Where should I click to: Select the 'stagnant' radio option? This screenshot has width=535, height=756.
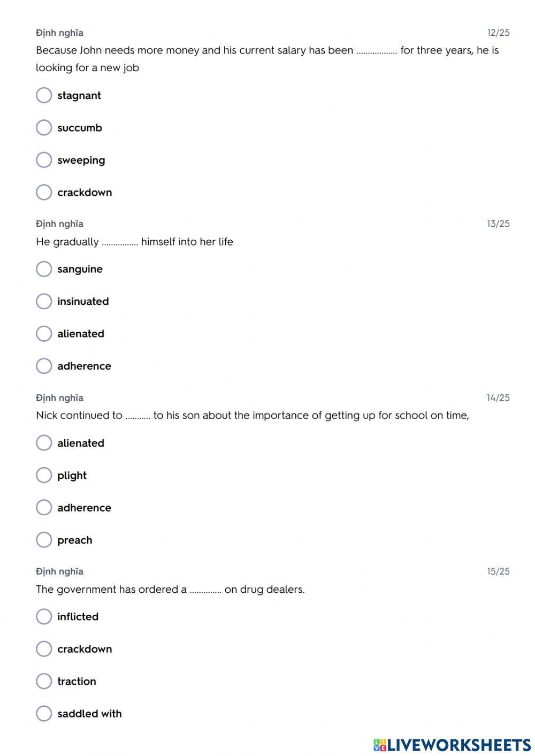tap(44, 95)
